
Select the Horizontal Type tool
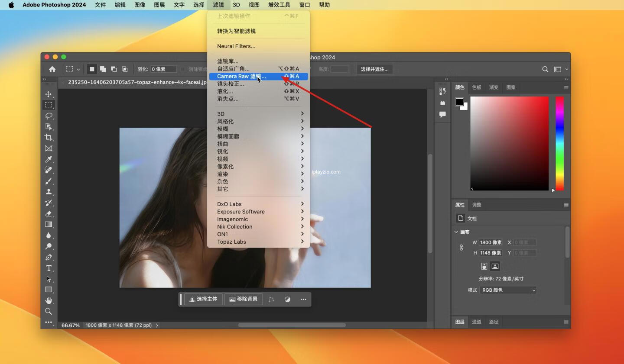click(49, 268)
